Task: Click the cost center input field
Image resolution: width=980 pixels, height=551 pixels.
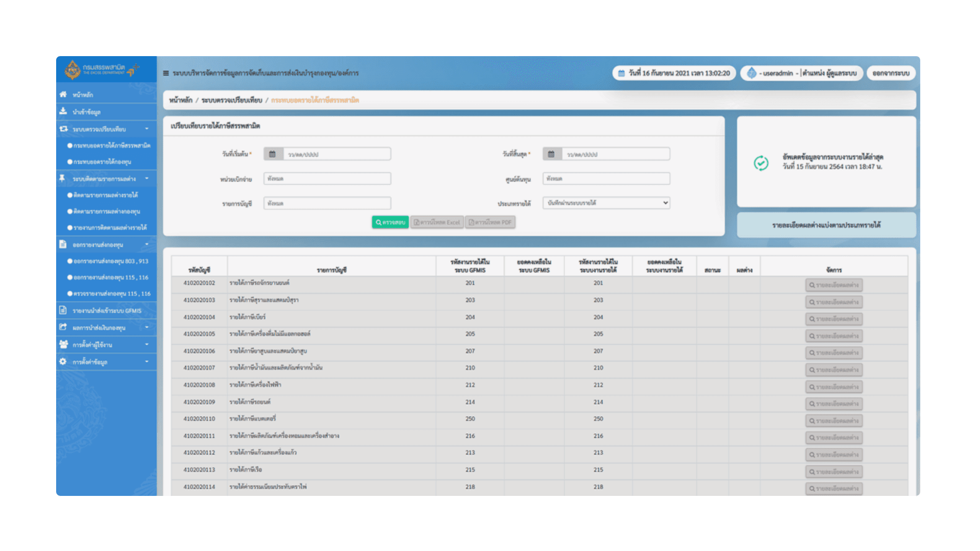Action: 606,179
